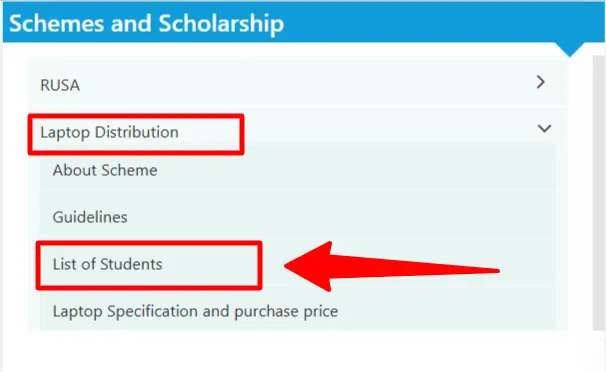Expand the RUSA right chevron arrow
Screen dimensions: 606x372
pos(541,82)
